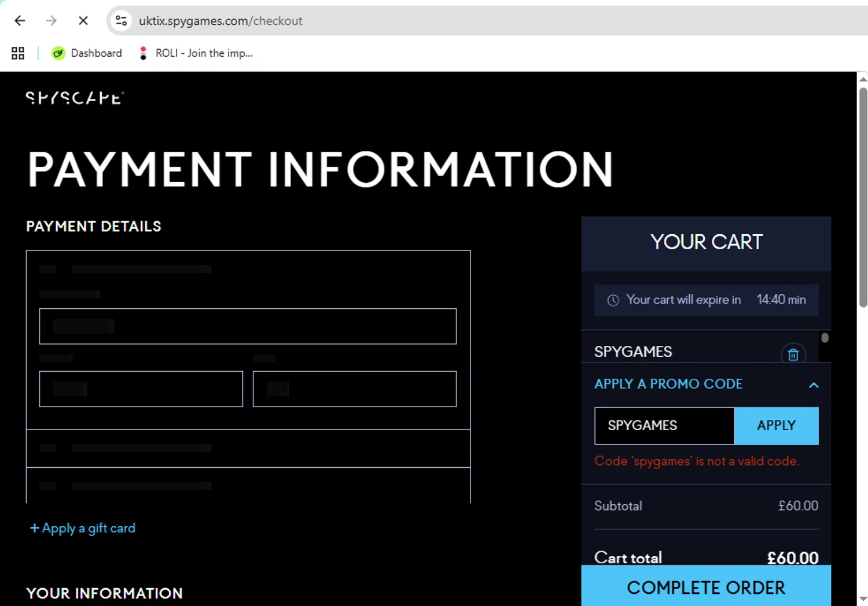
Task: Click the card number field
Action: click(248, 326)
